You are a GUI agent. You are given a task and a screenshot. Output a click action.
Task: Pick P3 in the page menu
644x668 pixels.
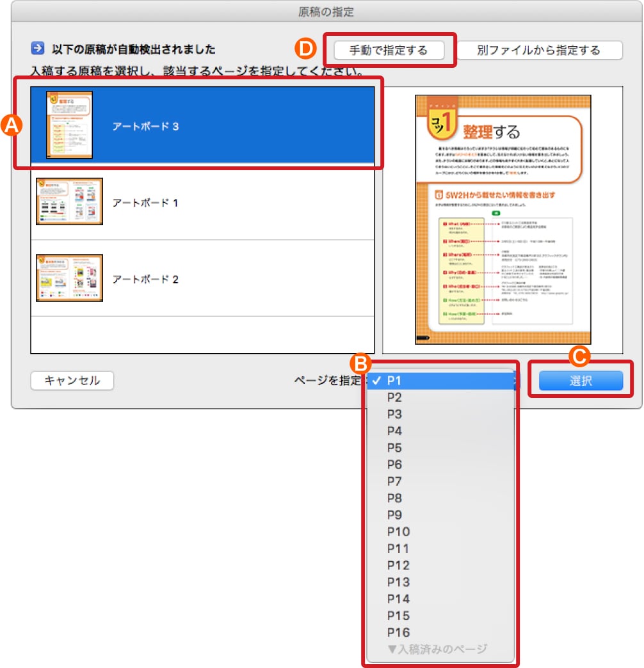(394, 414)
